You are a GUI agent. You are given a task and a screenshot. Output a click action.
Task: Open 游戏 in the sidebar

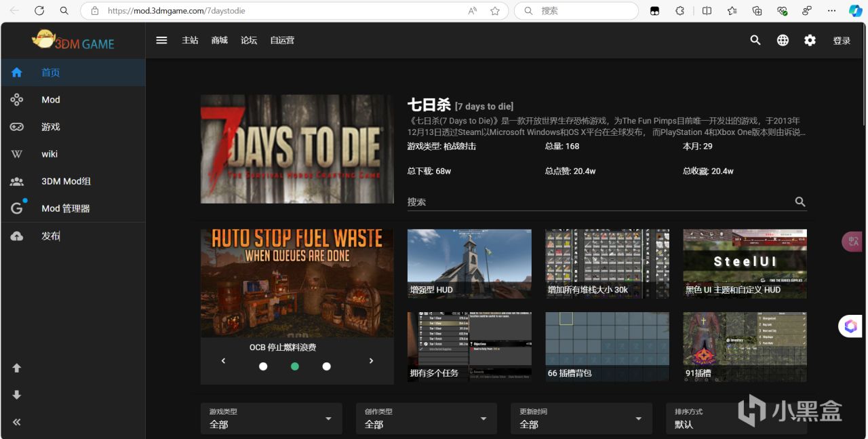73,127
